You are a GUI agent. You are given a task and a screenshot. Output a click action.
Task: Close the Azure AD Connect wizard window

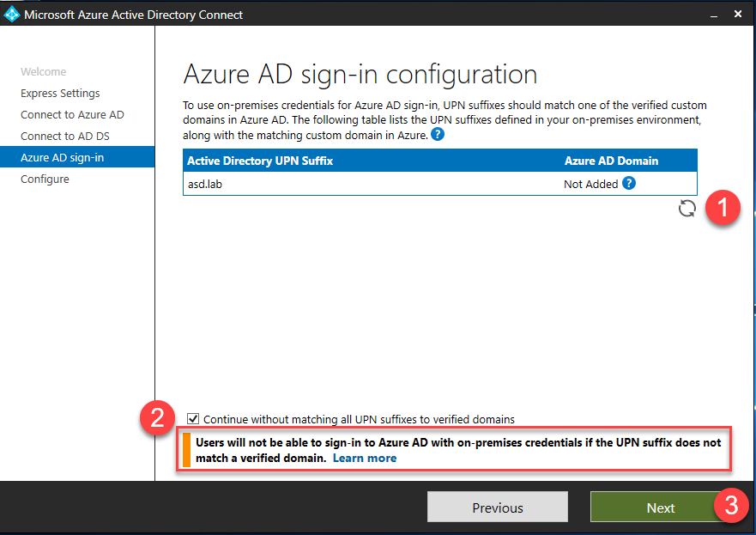(738, 15)
